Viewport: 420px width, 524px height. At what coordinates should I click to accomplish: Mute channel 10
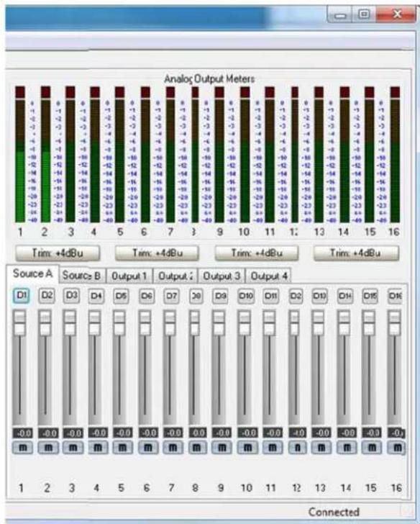[x=247, y=448]
